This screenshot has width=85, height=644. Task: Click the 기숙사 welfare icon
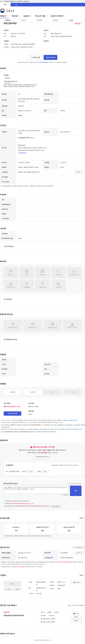pos(27,272)
